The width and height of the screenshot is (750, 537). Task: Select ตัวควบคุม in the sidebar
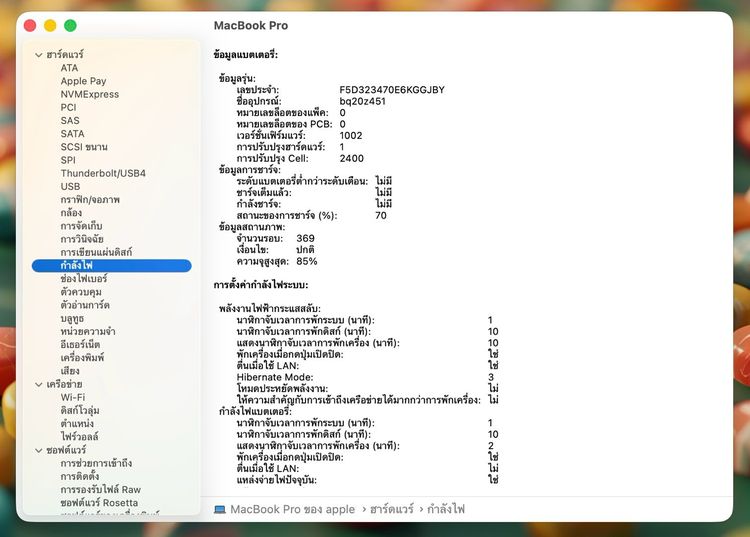[x=81, y=292]
